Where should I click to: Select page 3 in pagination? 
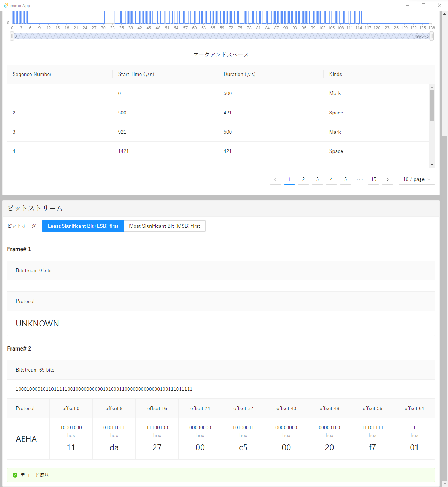coord(317,179)
